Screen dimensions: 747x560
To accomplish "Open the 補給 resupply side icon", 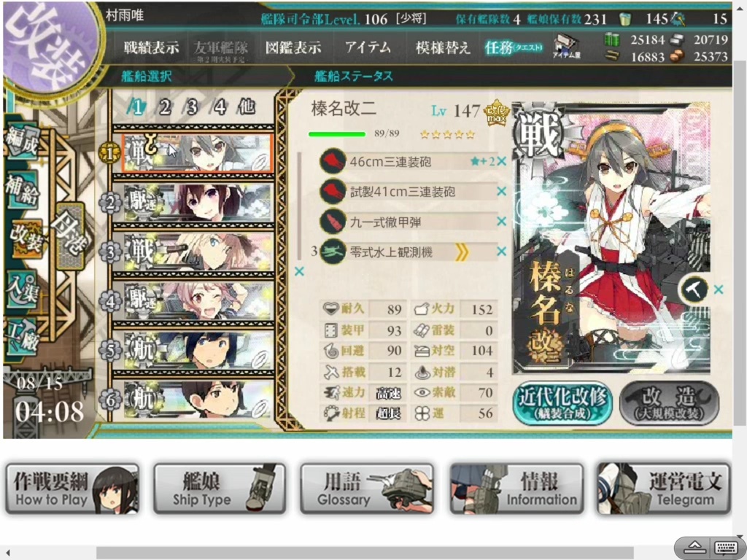I will [x=22, y=189].
